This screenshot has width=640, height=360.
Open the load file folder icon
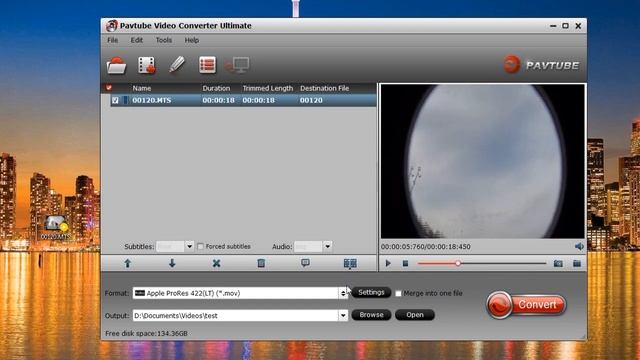pyautogui.click(x=116, y=65)
